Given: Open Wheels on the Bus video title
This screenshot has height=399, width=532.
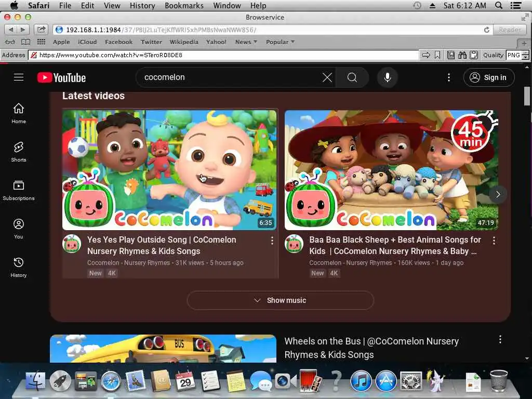Looking at the screenshot, I should pyautogui.click(x=371, y=348).
